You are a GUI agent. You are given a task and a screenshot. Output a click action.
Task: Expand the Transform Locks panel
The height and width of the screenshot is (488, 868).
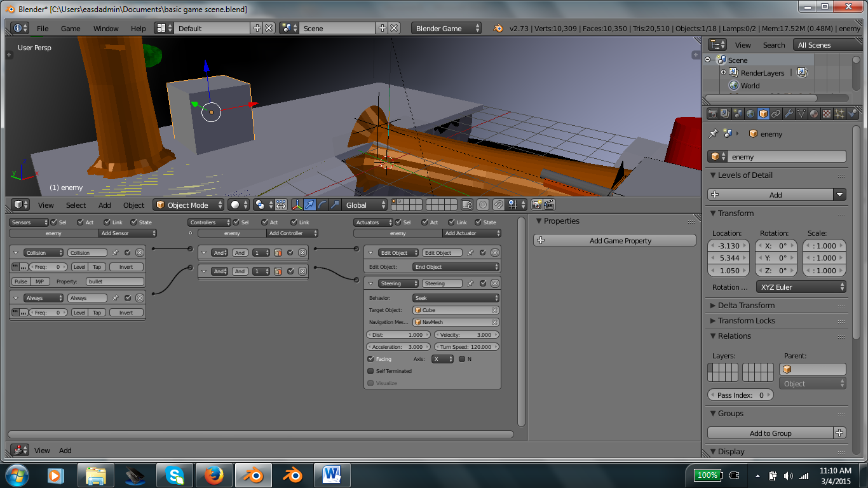click(746, 321)
